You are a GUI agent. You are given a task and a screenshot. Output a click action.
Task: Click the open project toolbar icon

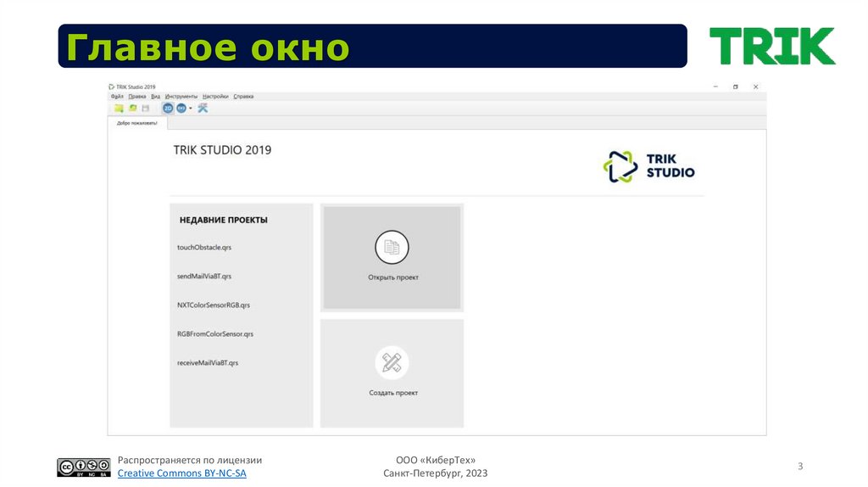(132, 108)
